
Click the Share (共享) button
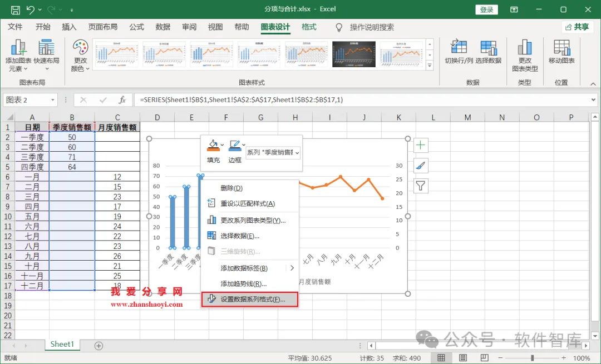pos(577,27)
